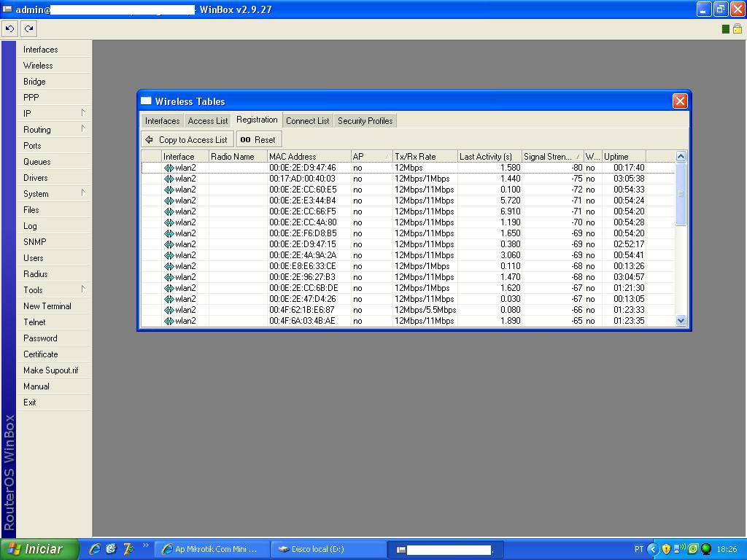Open Wireless in the sidebar menu
Image resolution: width=747 pixels, height=560 pixels.
tap(54, 65)
